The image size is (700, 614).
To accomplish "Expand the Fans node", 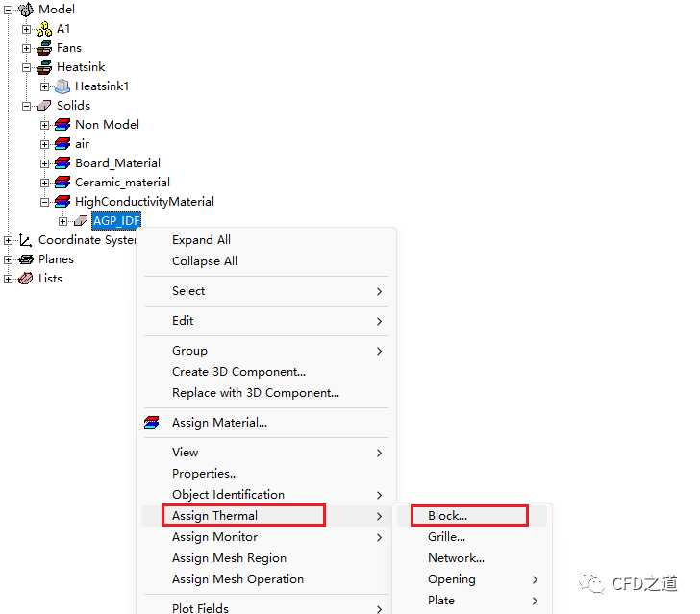I will click(x=26, y=48).
